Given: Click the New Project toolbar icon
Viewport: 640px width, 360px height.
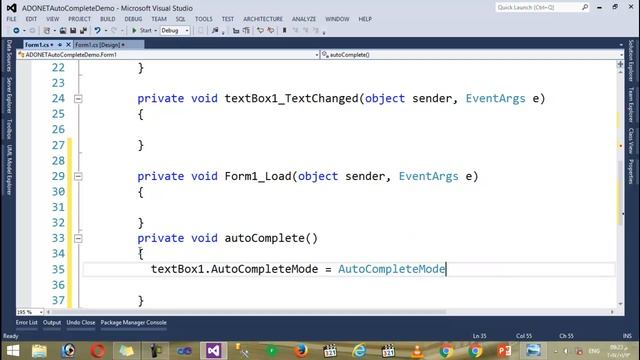Looking at the screenshot, I should click(47, 31).
